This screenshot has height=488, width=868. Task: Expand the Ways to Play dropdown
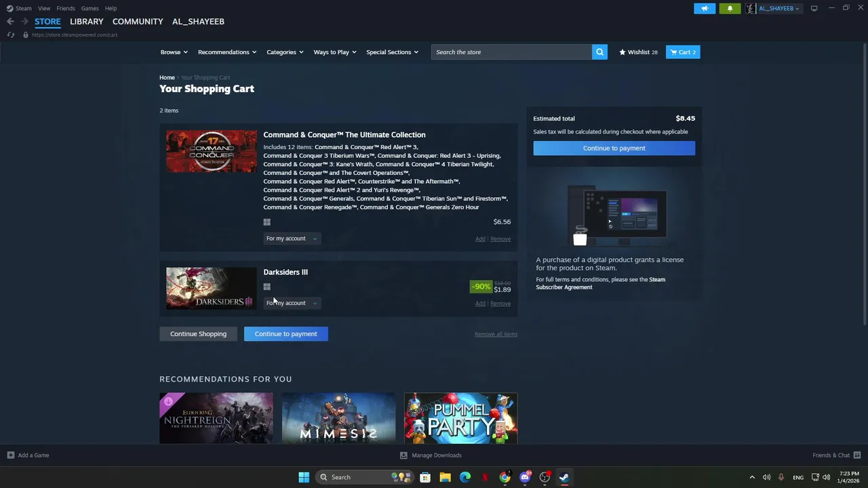tap(335, 52)
